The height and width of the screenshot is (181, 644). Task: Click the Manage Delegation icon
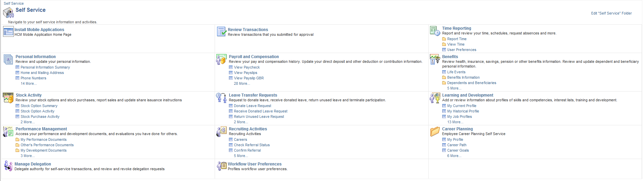coord(8,166)
